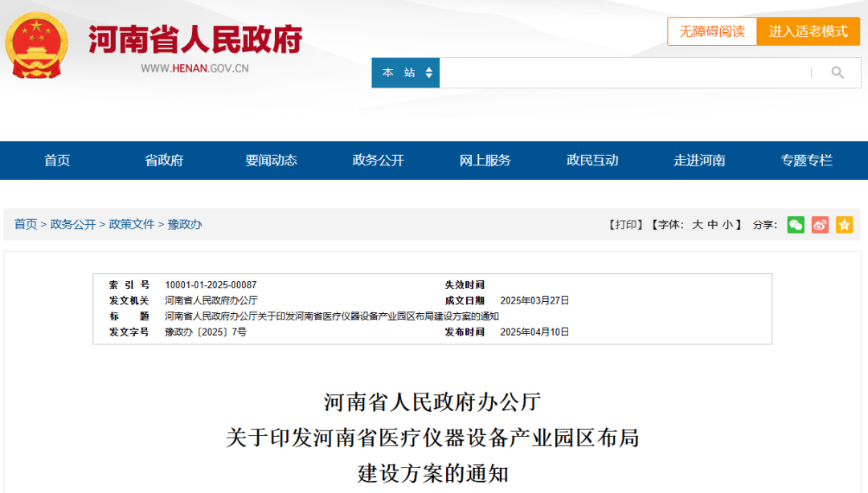Screen dimensions: 868x493
Task: Open the 走进河南 menu item
Action: point(698,160)
